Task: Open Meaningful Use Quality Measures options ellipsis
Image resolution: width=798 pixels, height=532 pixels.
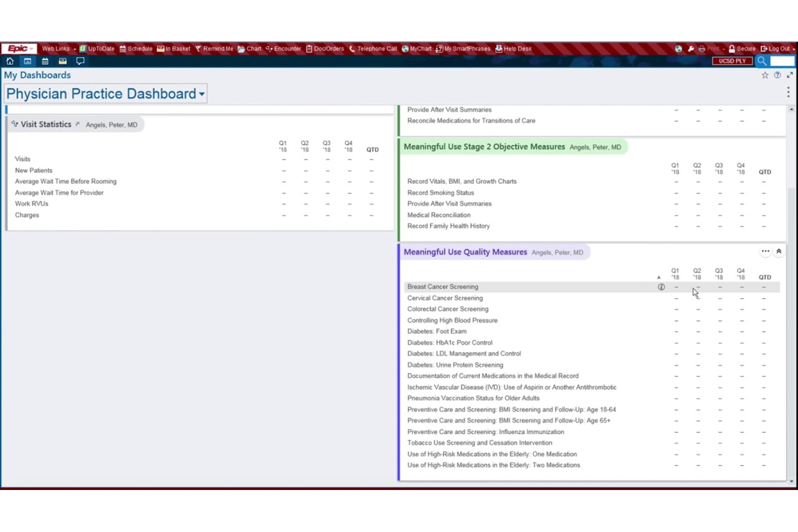Action: 765,251
